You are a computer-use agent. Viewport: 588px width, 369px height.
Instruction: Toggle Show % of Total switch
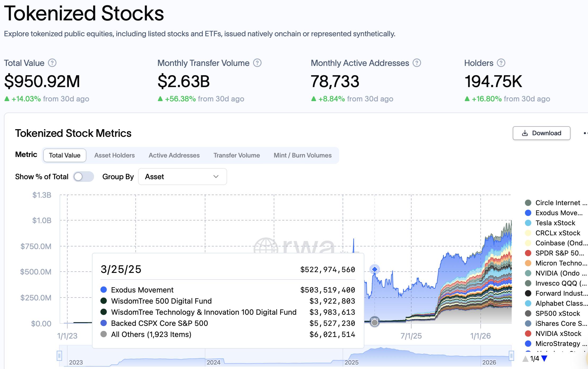coord(83,177)
